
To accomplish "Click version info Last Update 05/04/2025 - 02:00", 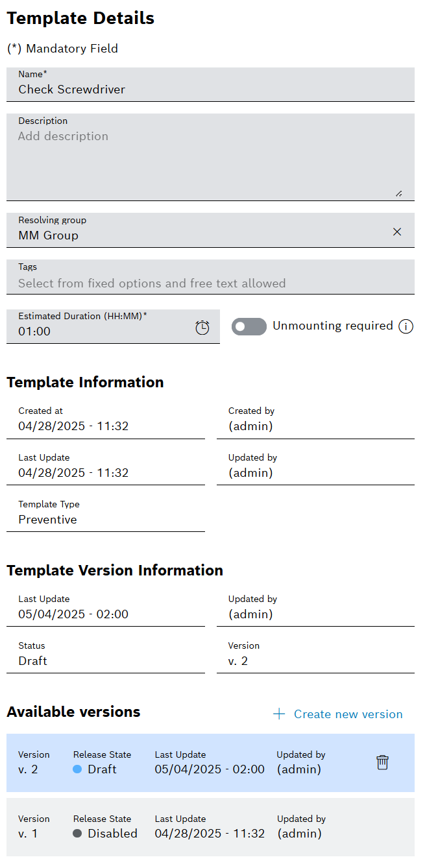I will coord(73,614).
